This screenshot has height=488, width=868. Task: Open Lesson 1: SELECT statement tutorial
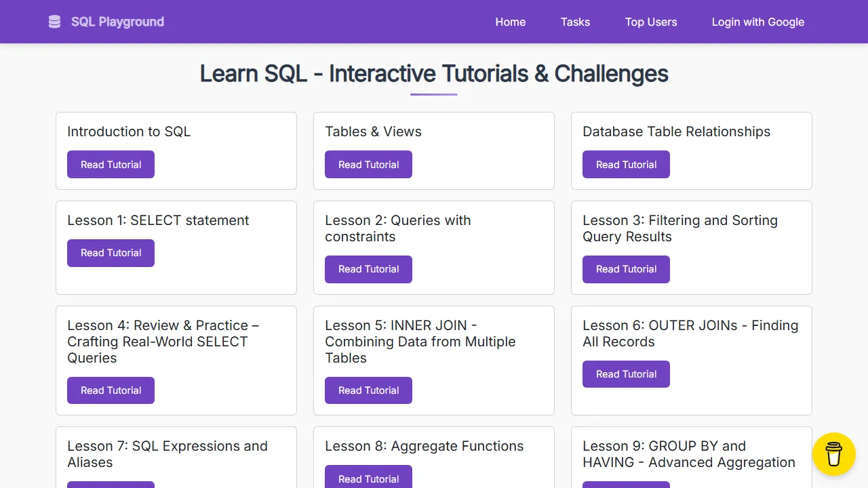pyautogui.click(x=111, y=253)
